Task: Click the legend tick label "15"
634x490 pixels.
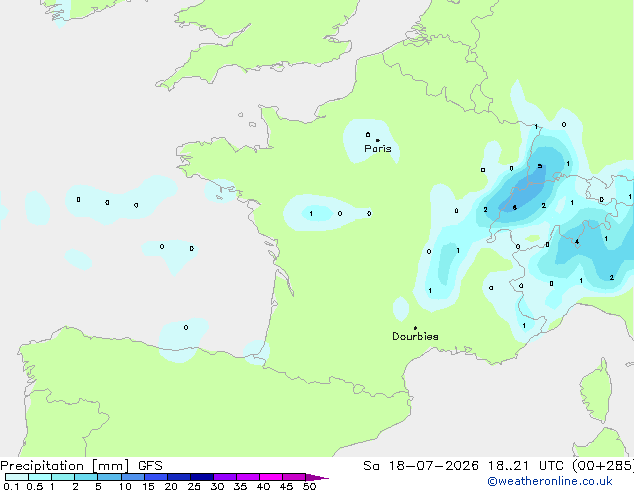Action: 148,486
